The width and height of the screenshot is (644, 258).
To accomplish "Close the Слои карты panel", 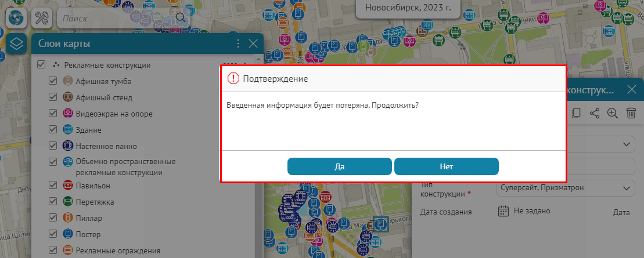I will (x=253, y=43).
